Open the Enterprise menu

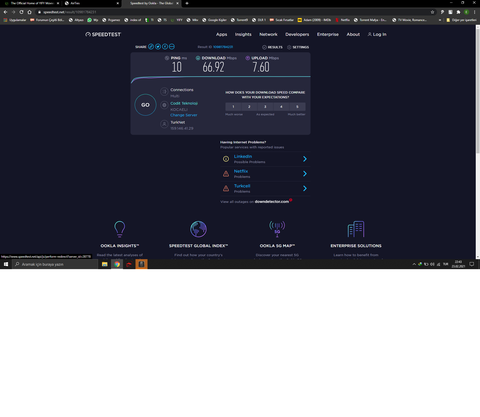(328, 34)
